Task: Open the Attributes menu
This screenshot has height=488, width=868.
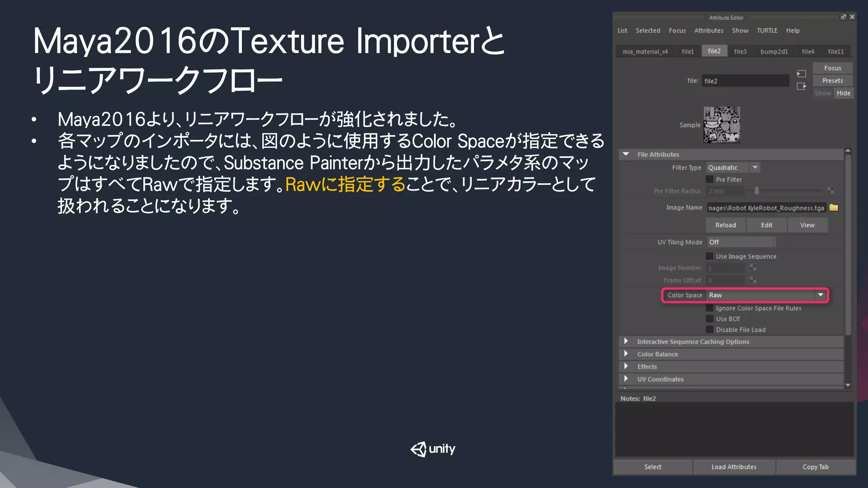Action: coord(709,30)
